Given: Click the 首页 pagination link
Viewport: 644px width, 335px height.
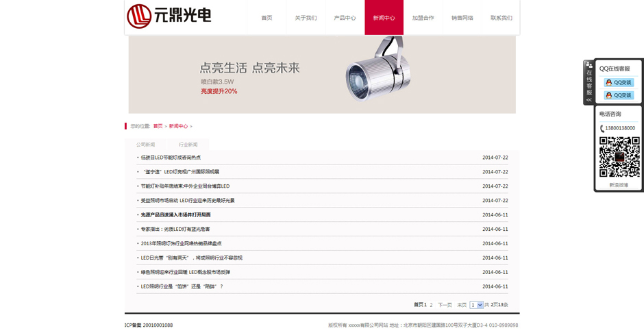Looking at the screenshot, I should coord(419,305).
